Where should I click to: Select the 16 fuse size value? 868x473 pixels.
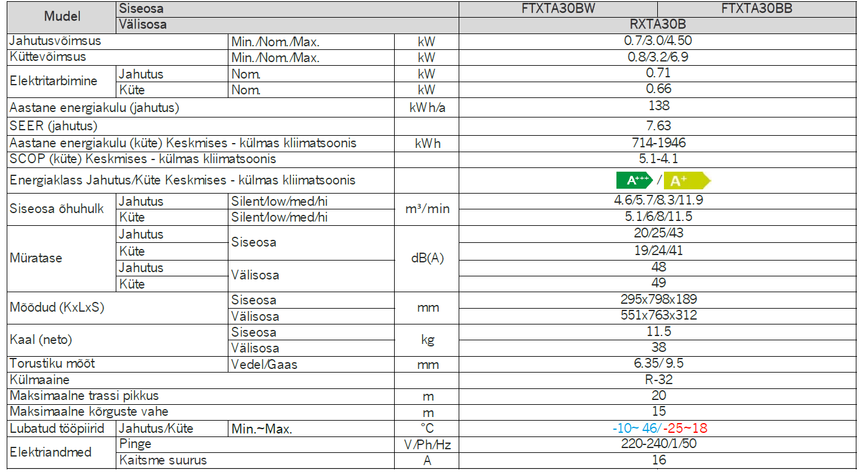tap(658, 460)
